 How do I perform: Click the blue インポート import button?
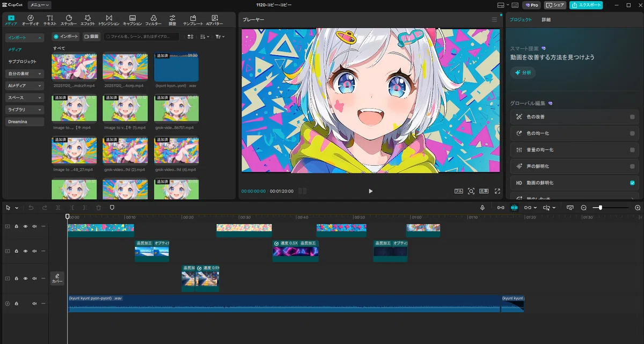65,36
